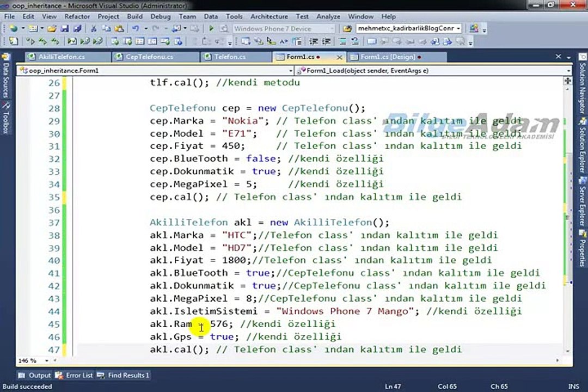The width and height of the screenshot is (588, 392).
Task: Click the Undo arrow icon
Action: tap(136, 28)
